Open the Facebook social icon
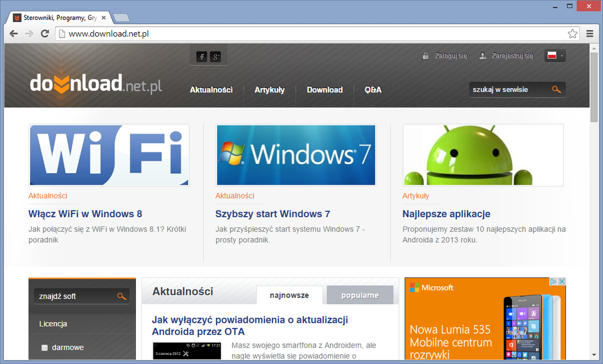Viewport: 603px width, 364px height. point(202,56)
